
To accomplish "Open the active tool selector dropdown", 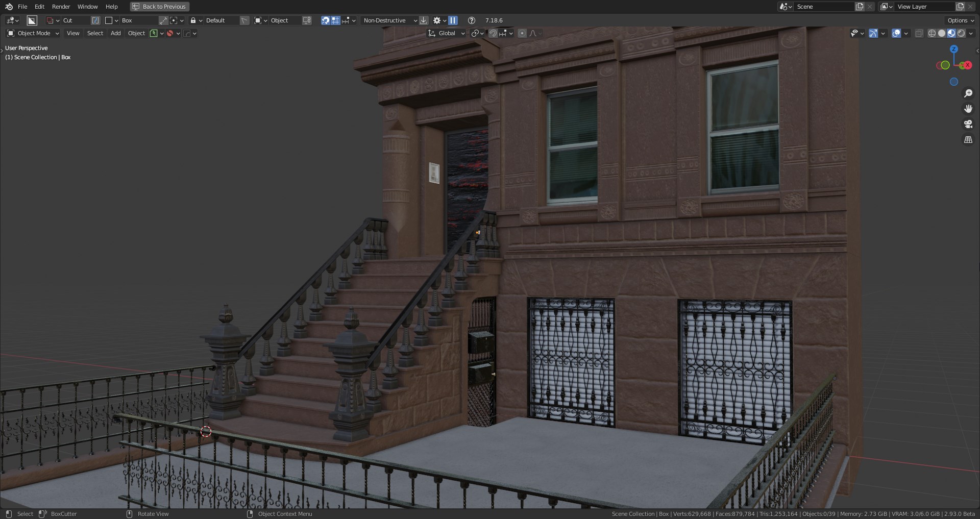I will click(12, 20).
